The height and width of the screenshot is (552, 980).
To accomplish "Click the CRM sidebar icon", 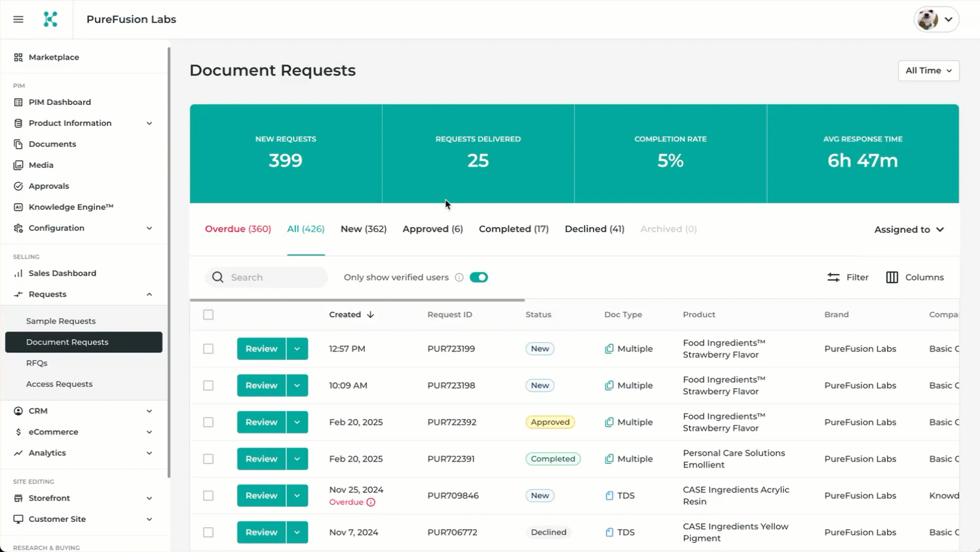I will coord(18,411).
